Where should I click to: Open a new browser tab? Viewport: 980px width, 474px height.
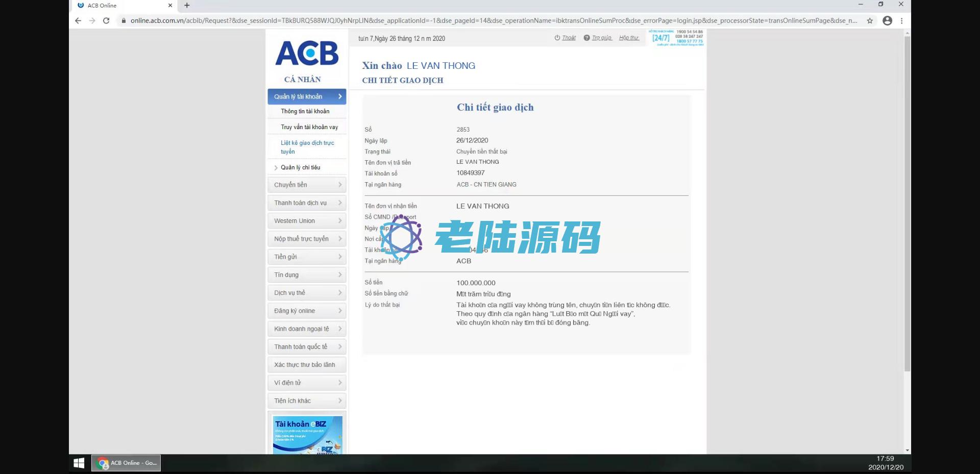(187, 6)
